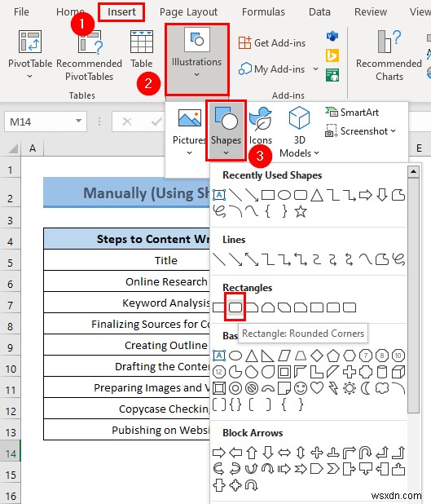Screen dimensions: 431x504
Task: Click the Select All corner button
Action: click(x=13, y=148)
